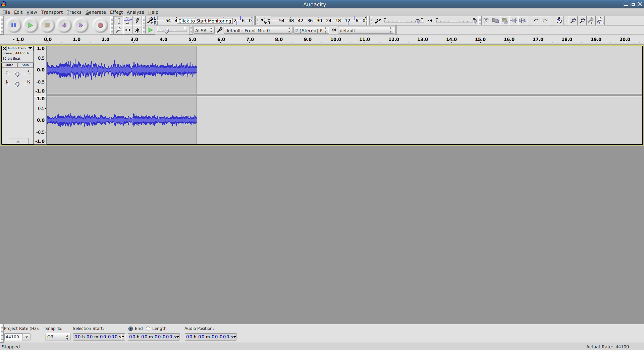This screenshot has height=350, width=644.
Task: Select the Selection (I-beam) tool
Action: click(119, 21)
